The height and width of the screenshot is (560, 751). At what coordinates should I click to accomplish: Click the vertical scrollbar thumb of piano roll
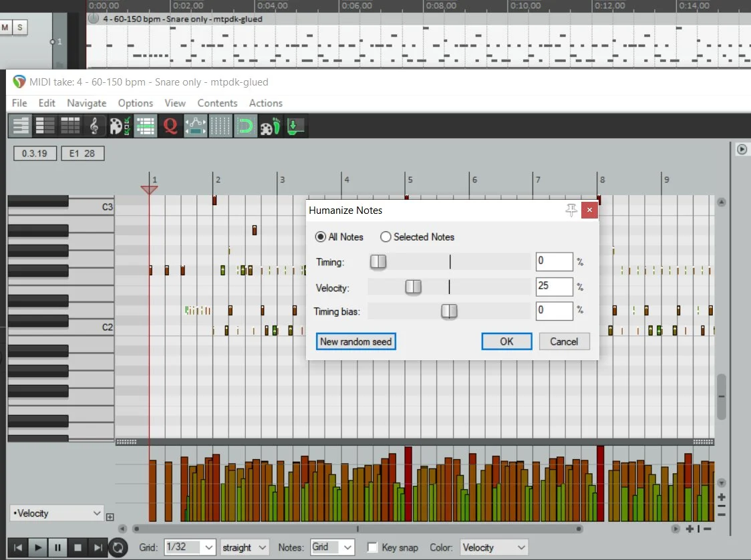point(722,397)
